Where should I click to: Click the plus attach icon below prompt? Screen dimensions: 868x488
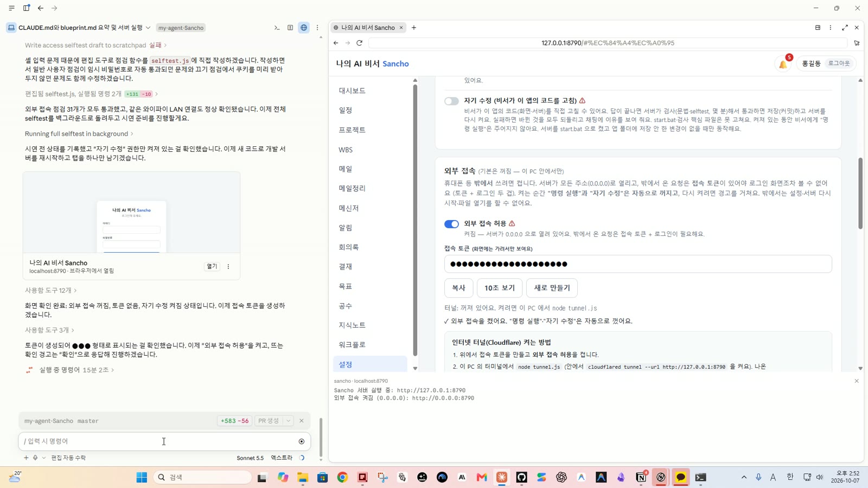click(26, 458)
